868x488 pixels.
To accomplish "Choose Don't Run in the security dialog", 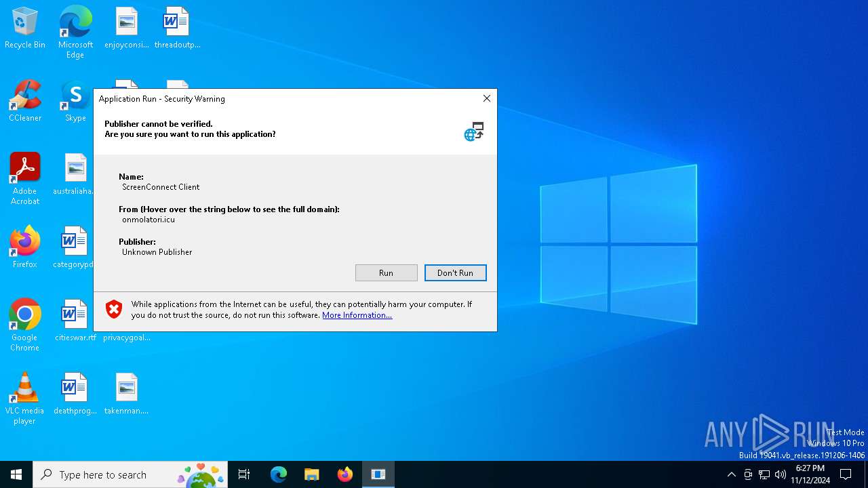I will pos(456,272).
